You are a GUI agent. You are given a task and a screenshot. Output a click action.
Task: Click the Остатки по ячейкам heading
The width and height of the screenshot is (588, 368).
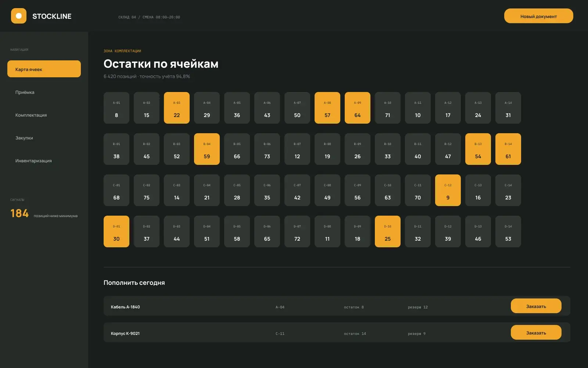pos(161,64)
